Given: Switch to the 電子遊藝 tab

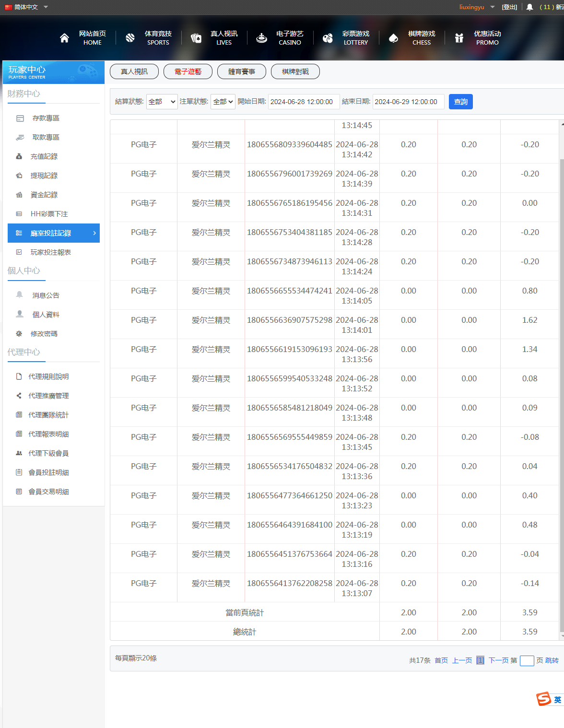Looking at the screenshot, I should tap(188, 71).
